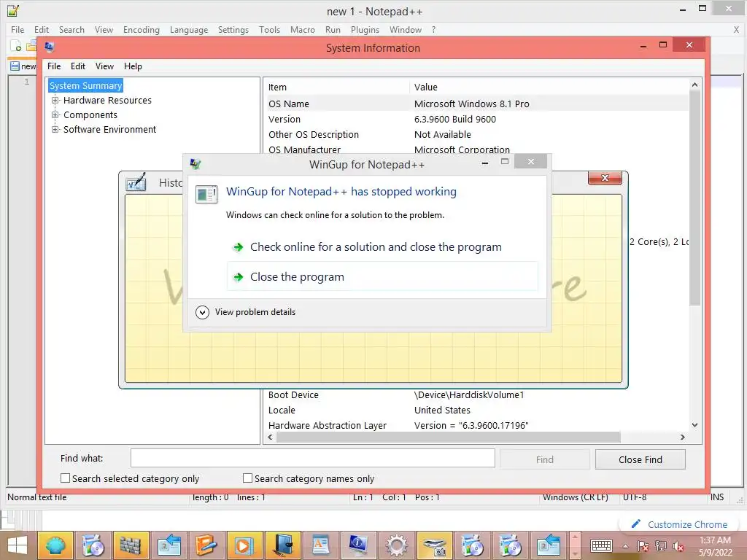Click horizontal scrollbar right arrow
Image resolution: width=747 pixels, height=560 pixels.
683,437
